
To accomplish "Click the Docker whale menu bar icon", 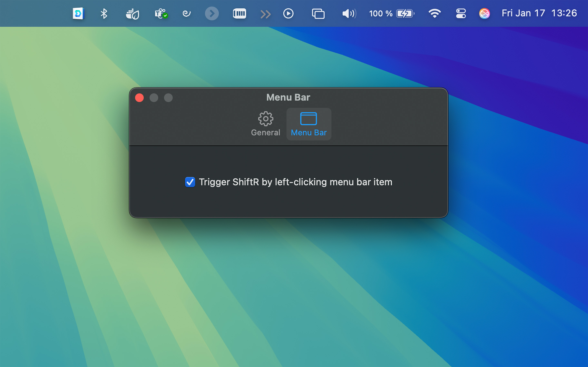I will 133,14.
